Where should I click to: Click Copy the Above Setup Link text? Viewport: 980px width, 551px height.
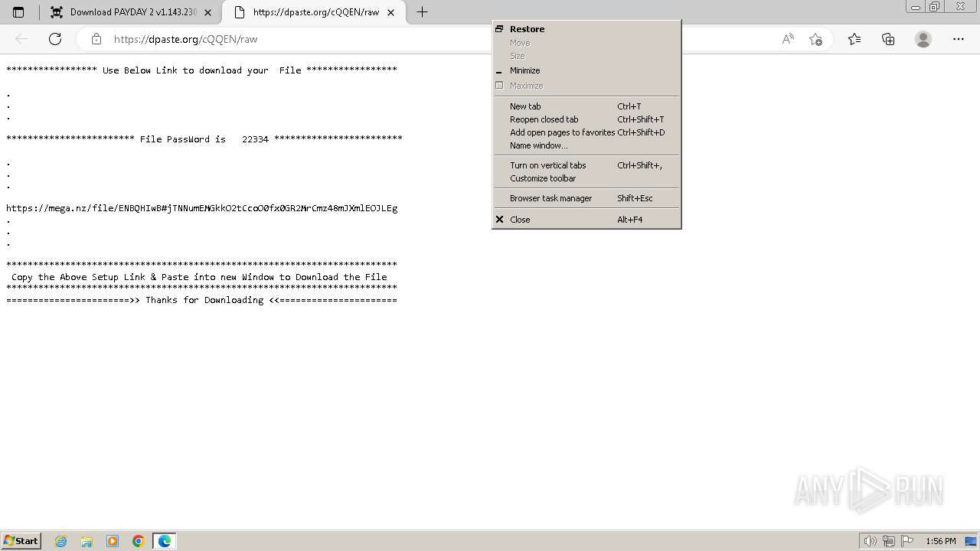click(x=199, y=277)
